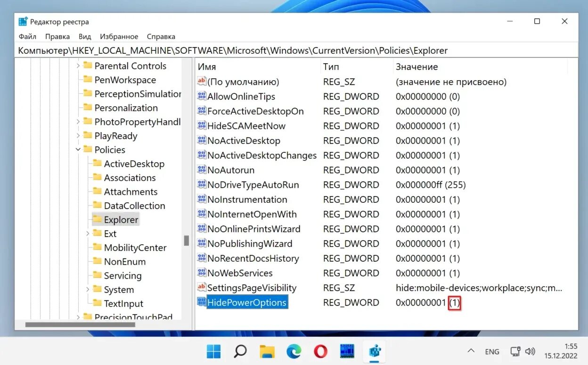Click the NoActiveDesktop value icon
The image size is (588, 365).
point(202,141)
